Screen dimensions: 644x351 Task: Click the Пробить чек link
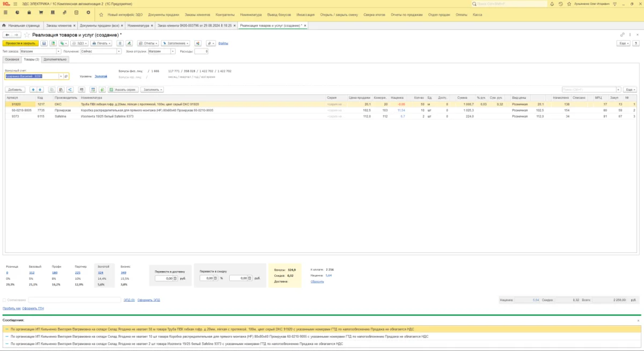pos(11,309)
